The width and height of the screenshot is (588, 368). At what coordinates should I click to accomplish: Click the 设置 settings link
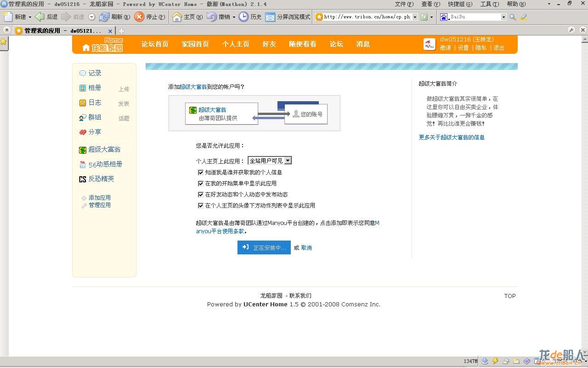coord(463,48)
